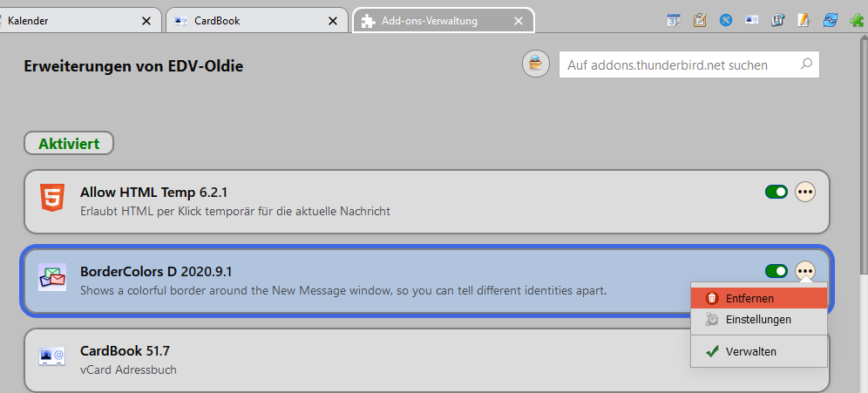Disable the Allow HTML Temp add-on
This screenshot has height=393, width=868.
(x=776, y=192)
